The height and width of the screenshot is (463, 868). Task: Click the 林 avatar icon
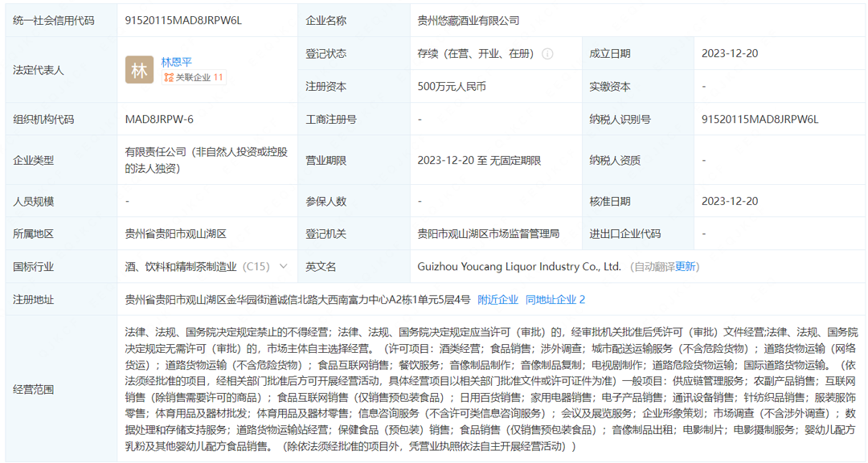click(x=139, y=71)
